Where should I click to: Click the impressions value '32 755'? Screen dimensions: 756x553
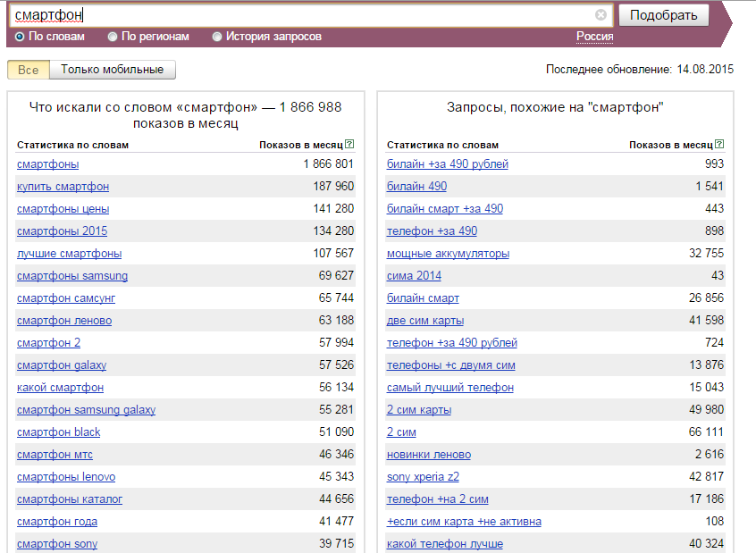point(706,254)
